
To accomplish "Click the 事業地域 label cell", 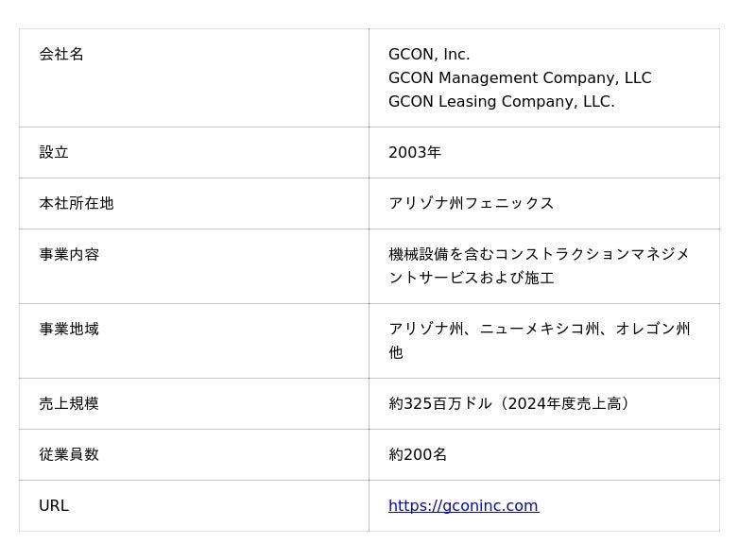I will click(x=69, y=330).
